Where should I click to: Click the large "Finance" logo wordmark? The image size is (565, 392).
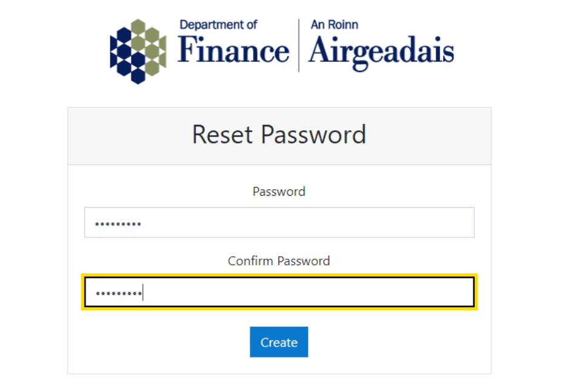[233, 50]
